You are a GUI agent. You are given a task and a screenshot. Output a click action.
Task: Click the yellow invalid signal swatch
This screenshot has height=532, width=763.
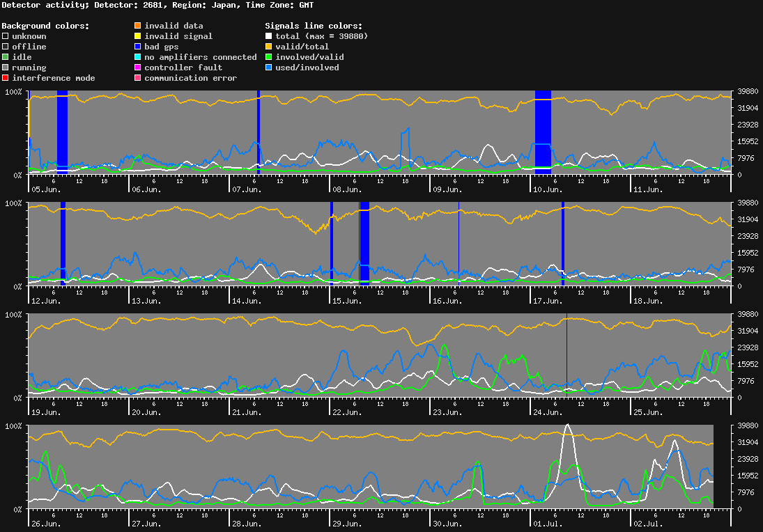tap(138, 36)
